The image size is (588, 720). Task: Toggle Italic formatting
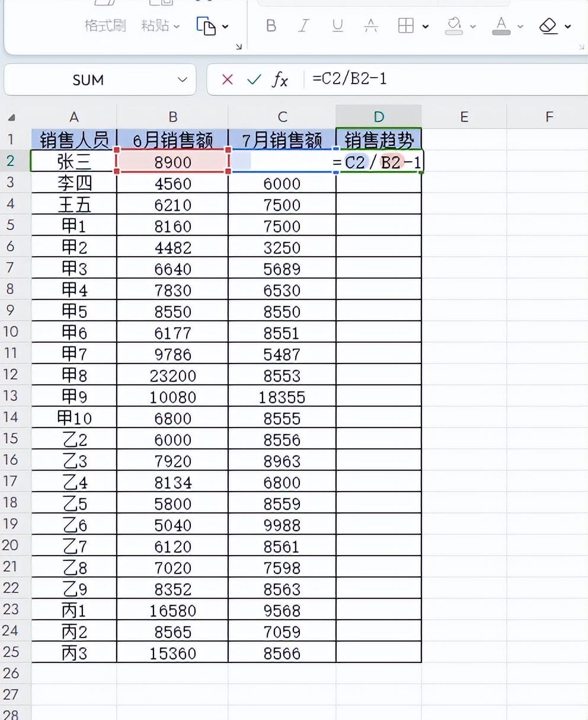pyautogui.click(x=304, y=26)
